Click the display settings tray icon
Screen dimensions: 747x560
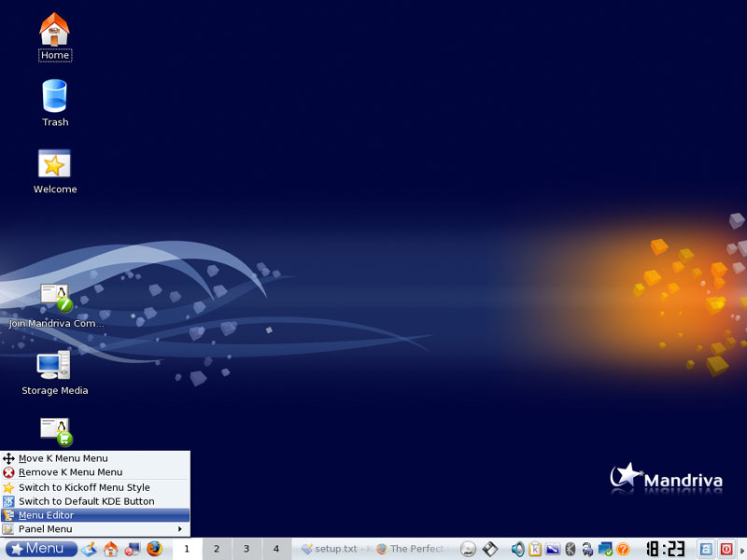pyautogui.click(x=553, y=549)
